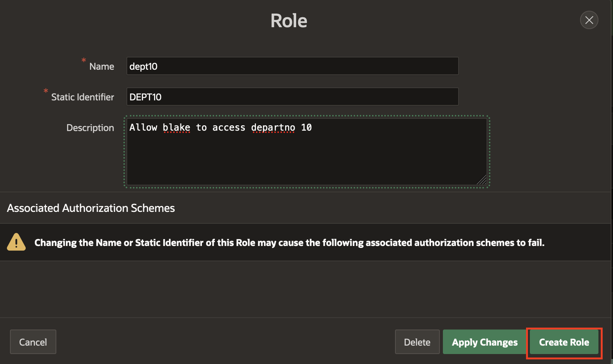Click the warning triangle icon
The height and width of the screenshot is (364, 613).
[x=16, y=242]
